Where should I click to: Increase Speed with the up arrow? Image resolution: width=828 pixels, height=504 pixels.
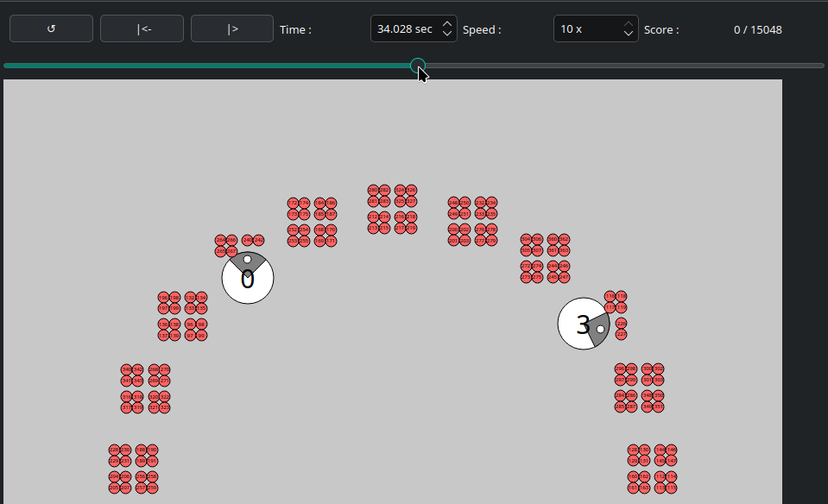coord(629,24)
